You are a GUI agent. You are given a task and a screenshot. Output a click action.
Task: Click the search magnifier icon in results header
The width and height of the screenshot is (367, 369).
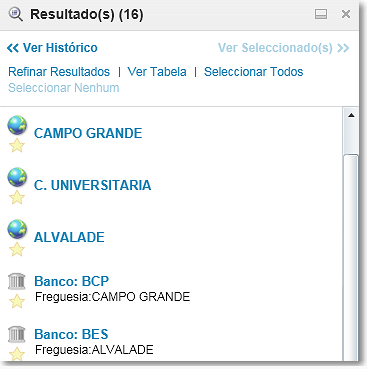pyautogui.click(x=15, y=14)
